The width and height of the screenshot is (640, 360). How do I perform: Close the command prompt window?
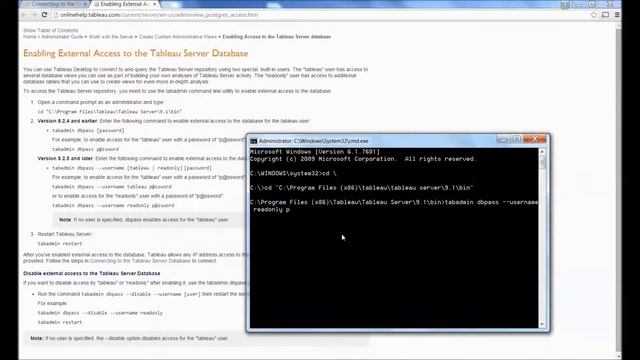[x=534, y=139]
